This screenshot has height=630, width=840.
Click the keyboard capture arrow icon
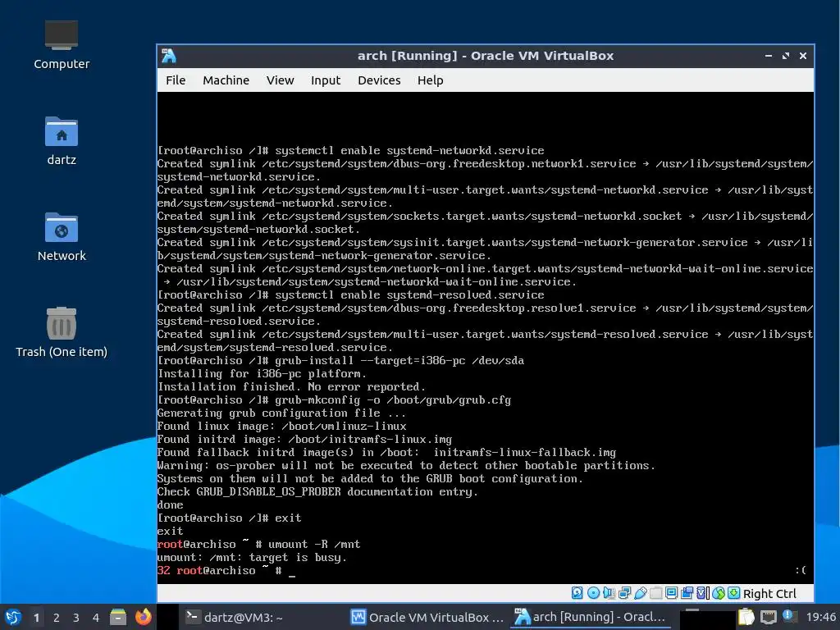[x=734, y=592]
